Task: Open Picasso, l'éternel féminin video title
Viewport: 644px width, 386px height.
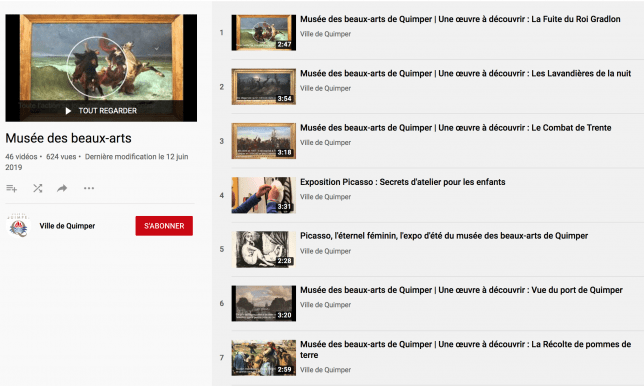Action: coord(444,236)
